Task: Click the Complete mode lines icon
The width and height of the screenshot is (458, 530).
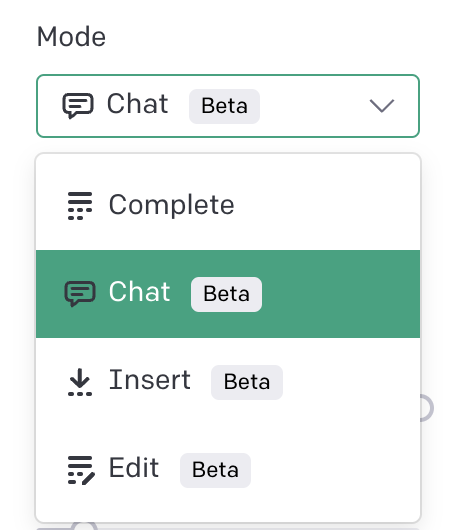Action: coord(80,206)
